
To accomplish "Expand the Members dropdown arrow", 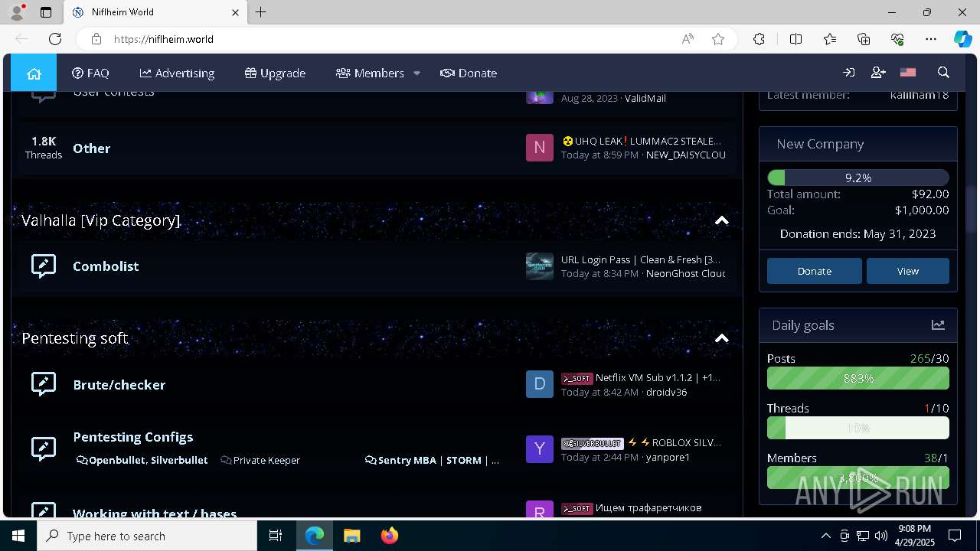I will (416, 73).
